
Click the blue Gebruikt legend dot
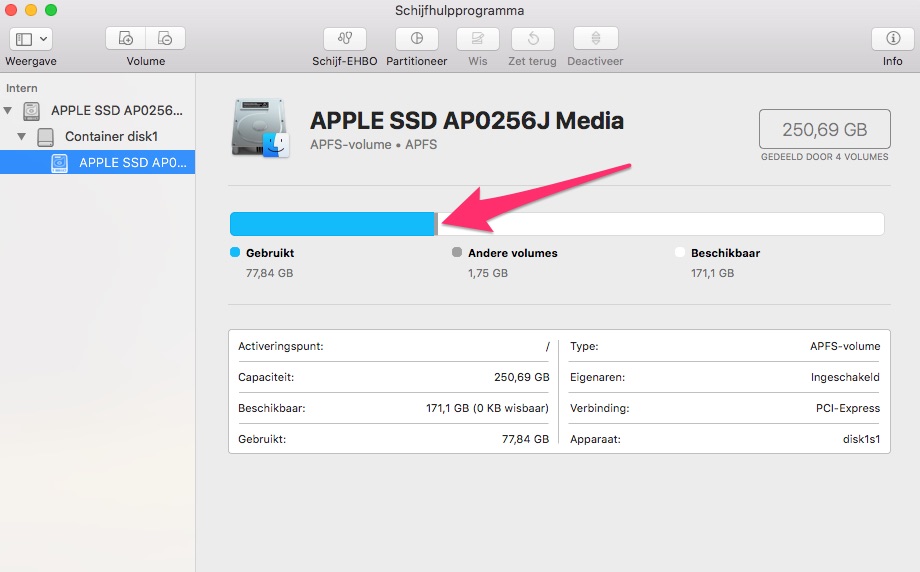tap(235, 252)
